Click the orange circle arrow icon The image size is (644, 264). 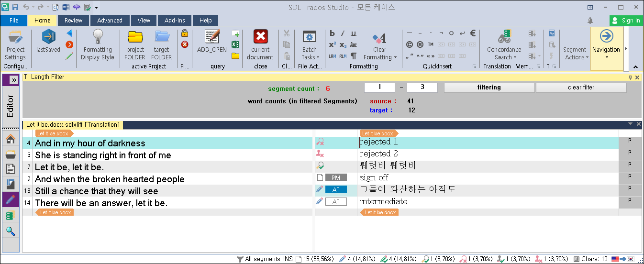pos(70,44)
